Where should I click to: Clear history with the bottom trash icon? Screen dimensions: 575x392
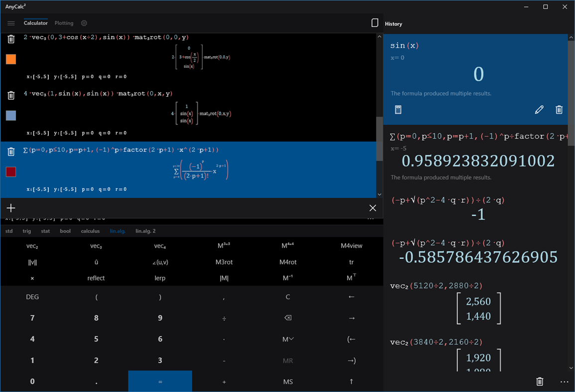pyautogui.click(x=540, y=381)
